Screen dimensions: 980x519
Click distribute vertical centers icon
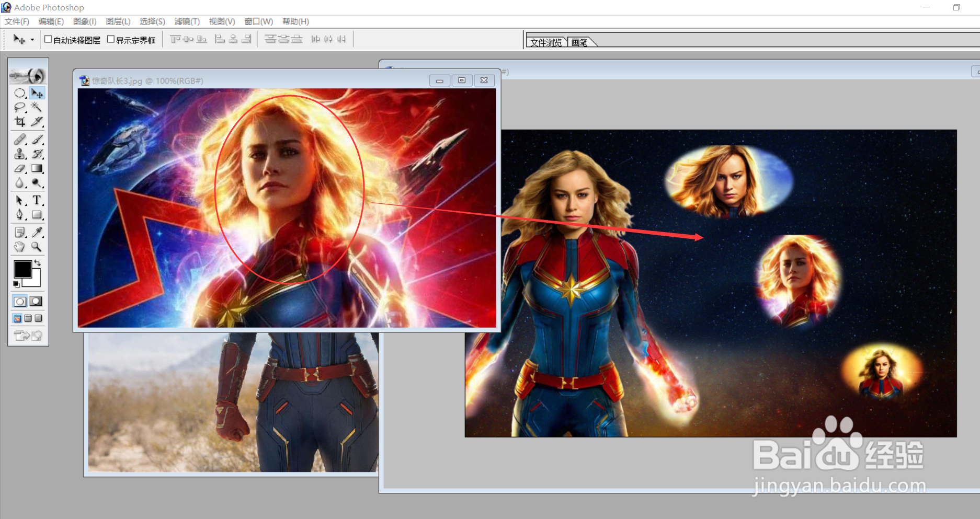(x=283, y=39)
